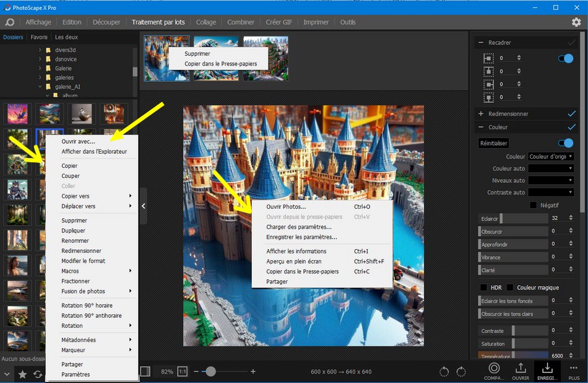This screenshot has height=383, width=588.
Task: Toggle the Recadrer switch
Action: (566, 59)
